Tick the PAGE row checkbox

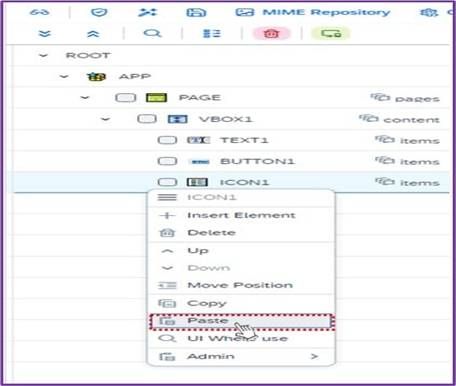(x=126, y=98)
